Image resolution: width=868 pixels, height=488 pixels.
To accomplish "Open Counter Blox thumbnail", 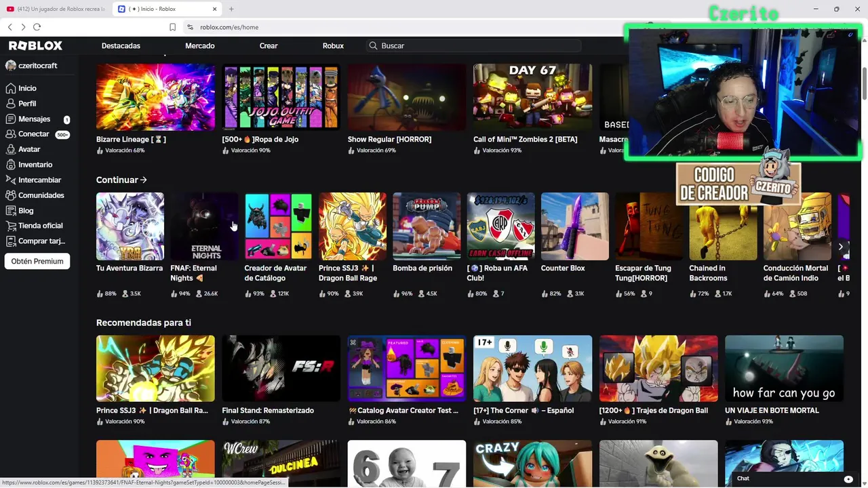I will click(x=575, y=226).
